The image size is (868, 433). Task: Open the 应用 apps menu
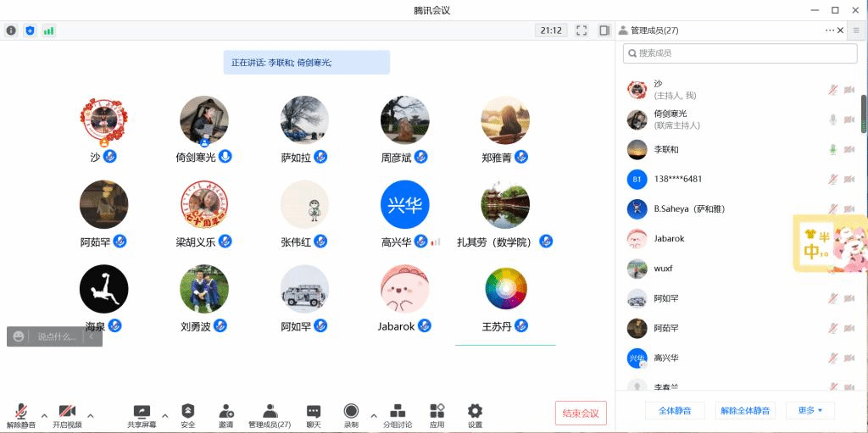tap(437, 414)
